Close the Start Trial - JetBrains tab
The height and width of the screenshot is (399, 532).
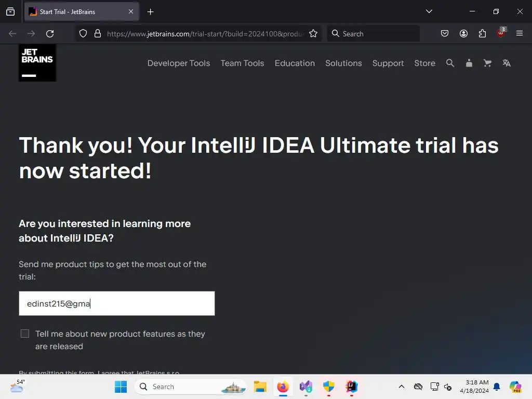[131, 11]
